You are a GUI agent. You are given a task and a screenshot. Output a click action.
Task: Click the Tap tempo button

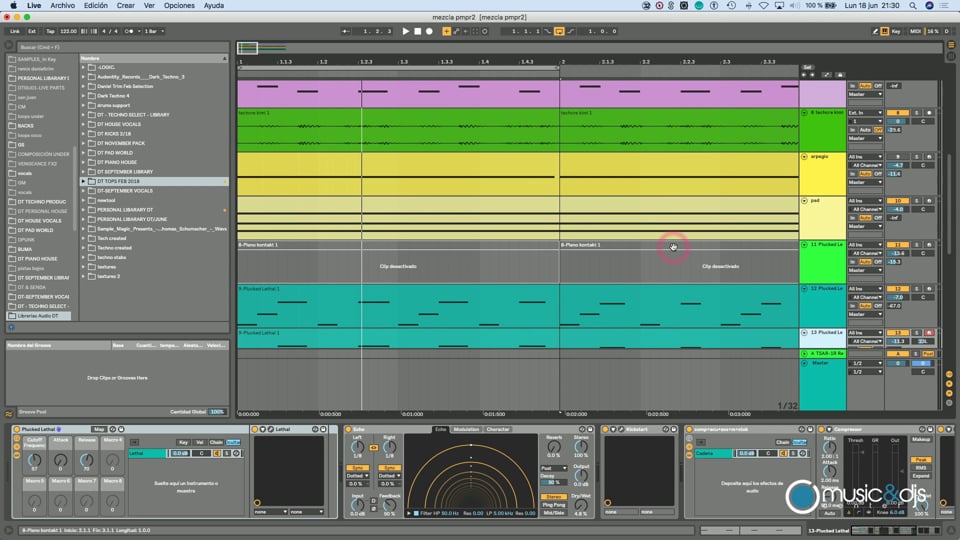(50, 31)
